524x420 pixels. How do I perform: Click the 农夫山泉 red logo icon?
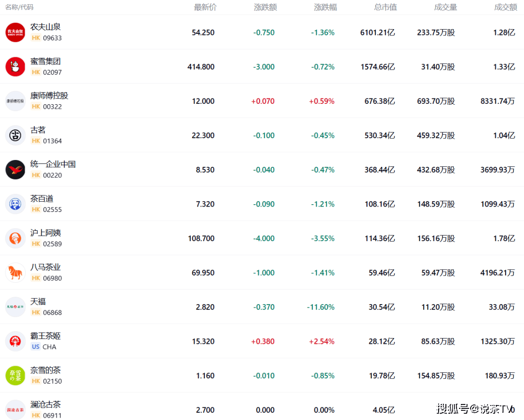point(15,32)
